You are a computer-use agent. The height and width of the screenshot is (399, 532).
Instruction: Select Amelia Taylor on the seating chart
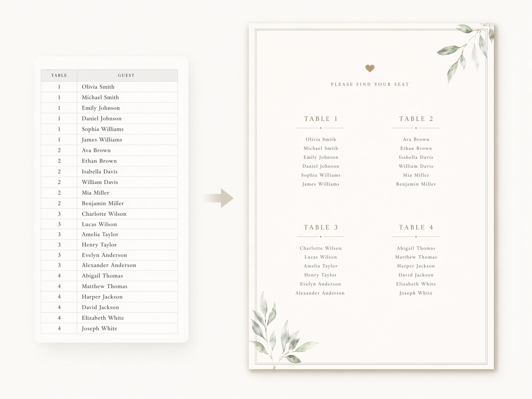point(321,266)
